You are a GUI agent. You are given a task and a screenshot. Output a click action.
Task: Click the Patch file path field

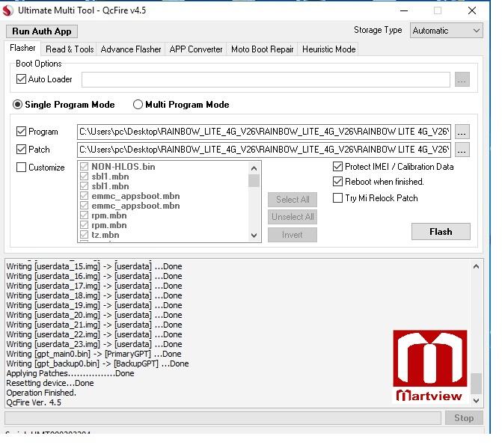click(x=264, y=150)
